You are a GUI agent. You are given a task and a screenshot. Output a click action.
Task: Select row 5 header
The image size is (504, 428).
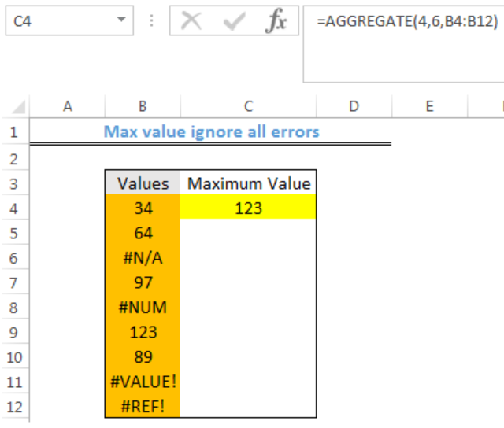pyautogui.click(x=14, y=234)
